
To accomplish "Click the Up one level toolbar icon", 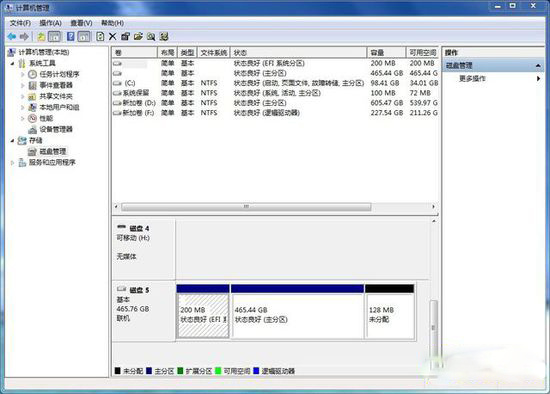I will click(x=41, y=36).
